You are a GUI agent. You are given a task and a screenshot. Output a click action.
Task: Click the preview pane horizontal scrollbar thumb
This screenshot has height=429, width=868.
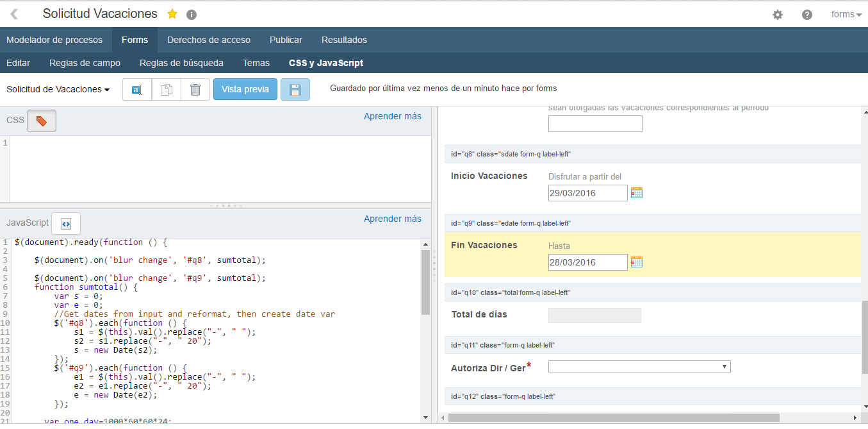coord(614,417)
